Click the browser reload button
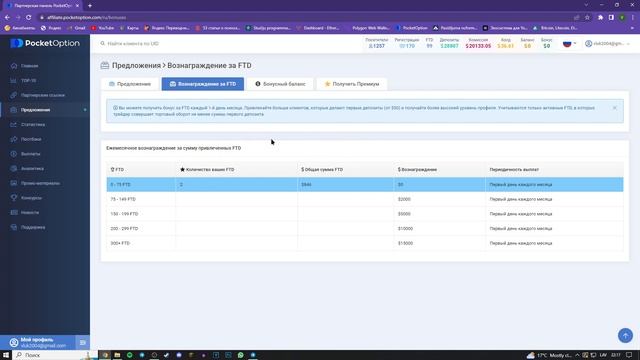Screen dimensions: 640x360 (29, 18)
